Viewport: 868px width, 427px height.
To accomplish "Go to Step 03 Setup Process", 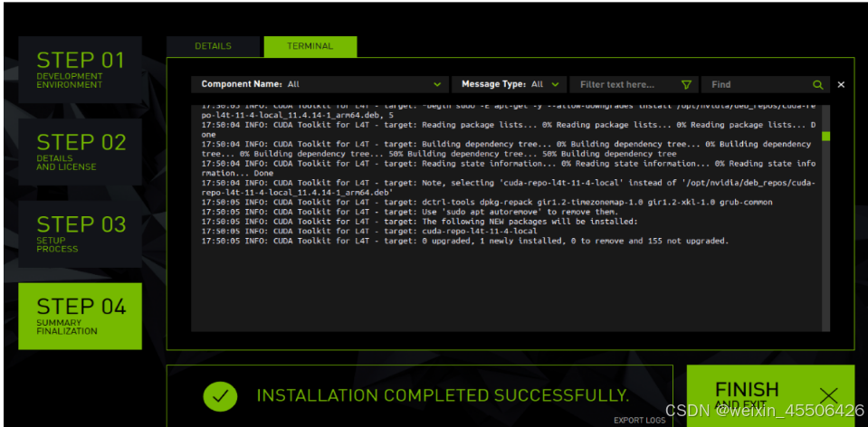I will [81, 234].
